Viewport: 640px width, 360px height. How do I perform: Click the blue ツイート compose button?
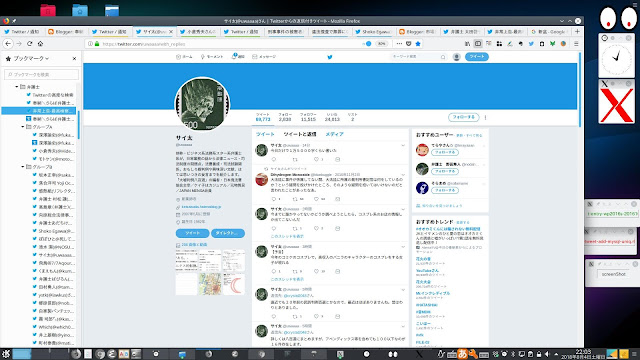tap(476, 57)
